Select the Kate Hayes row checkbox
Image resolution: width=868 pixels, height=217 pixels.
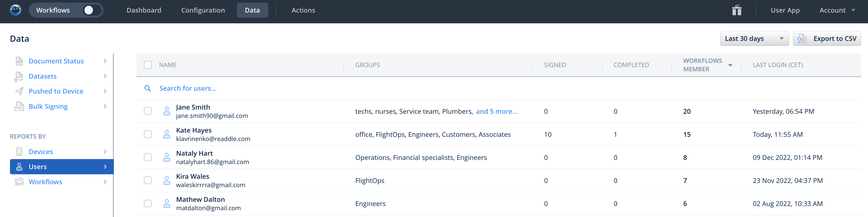[147, 134]
